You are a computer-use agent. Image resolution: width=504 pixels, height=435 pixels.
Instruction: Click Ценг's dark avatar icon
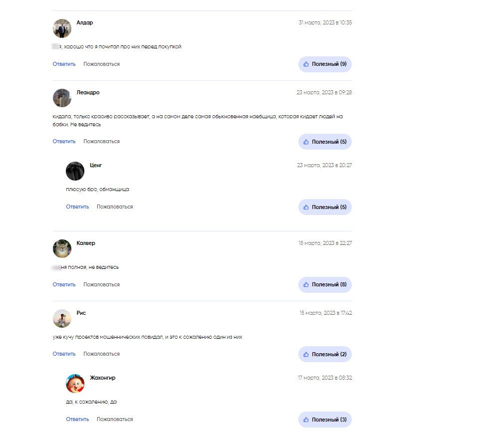coord(75,171)
